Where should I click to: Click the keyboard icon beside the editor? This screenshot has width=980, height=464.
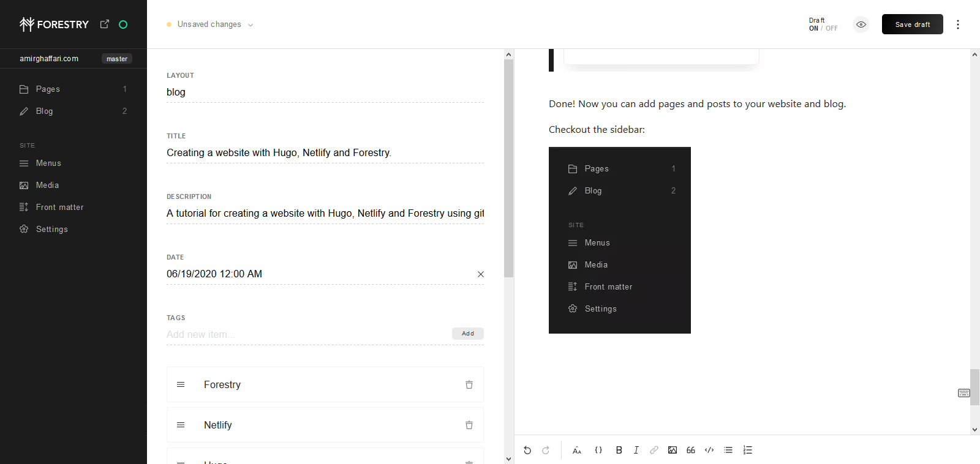(x=964, y=393)
